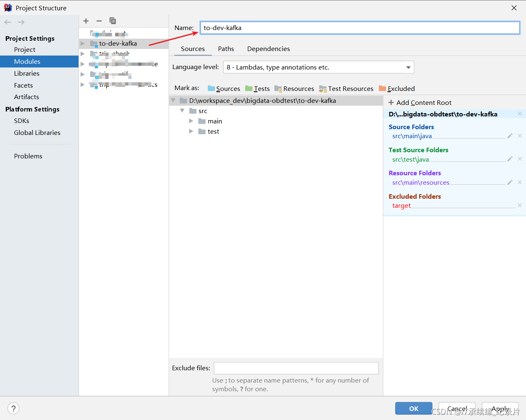Edit properties of src\main\resources folder
The width and height of the screenshot is (526, 420).
[510, 182]
